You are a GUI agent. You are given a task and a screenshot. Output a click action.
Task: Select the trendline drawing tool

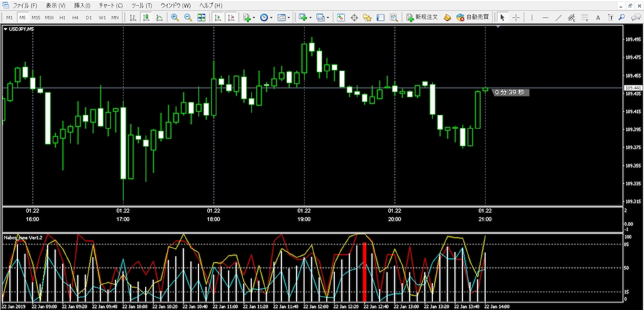(558, 17)
